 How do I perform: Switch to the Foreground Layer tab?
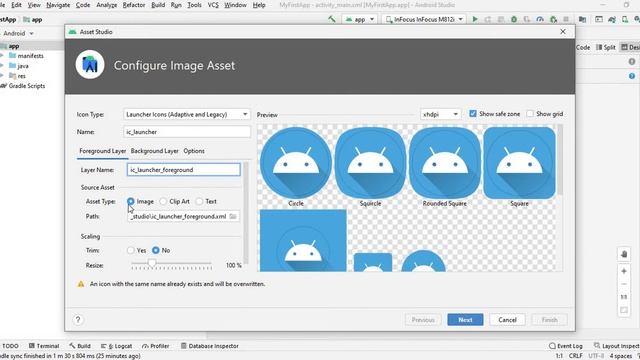pyautogui.click(x=102, y=151)
